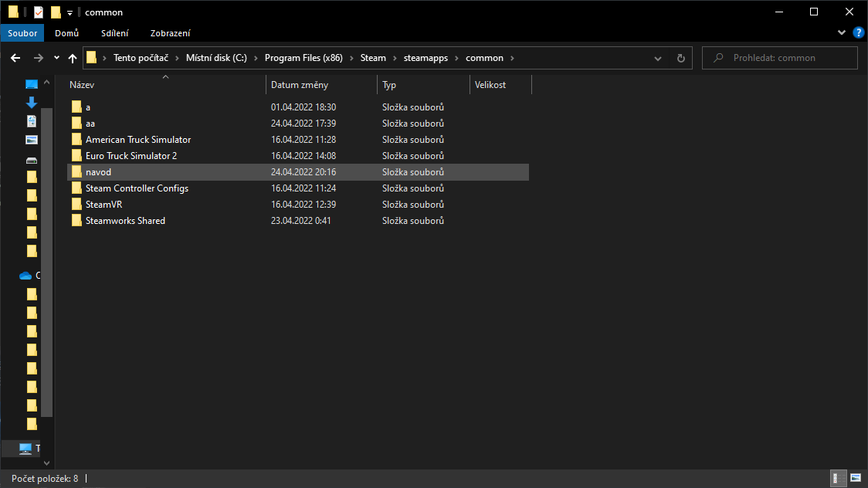Navigate to Steam breadcrumb
This screenshot has width=868, height=488.
pyautogui.click(x=373, y=58)
